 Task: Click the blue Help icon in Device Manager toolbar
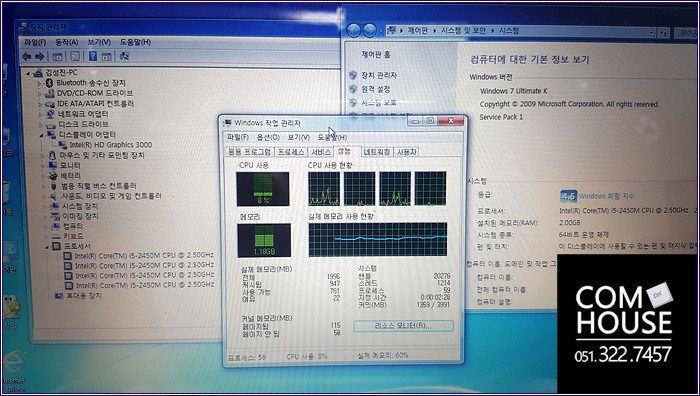click(93, 56)
